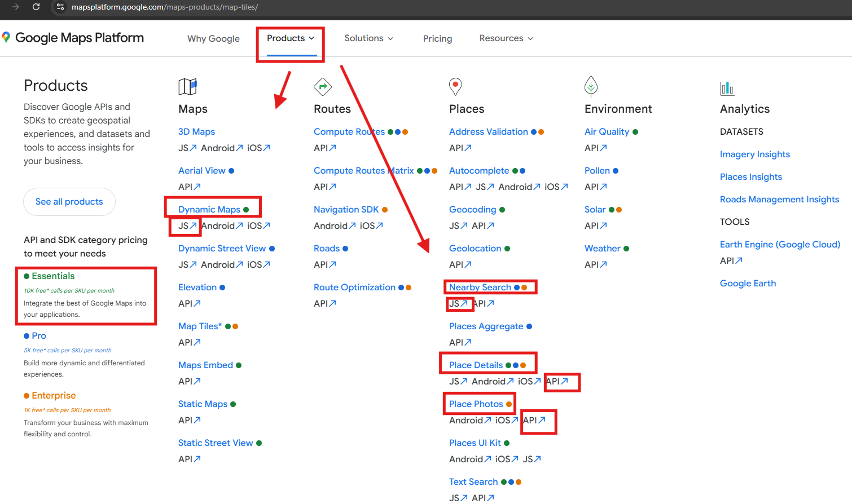Open the Static Street View link

(x=216, y=443)
